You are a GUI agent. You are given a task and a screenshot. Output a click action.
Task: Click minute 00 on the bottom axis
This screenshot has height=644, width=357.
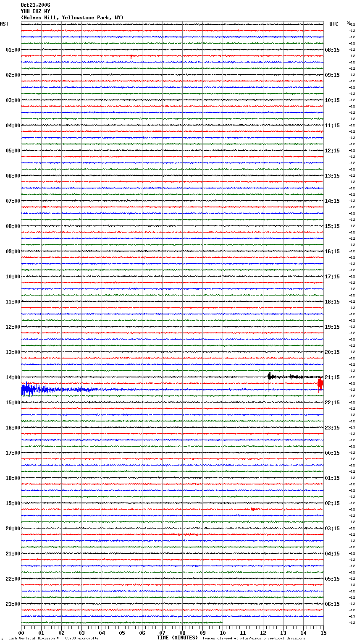coord(21,633)
